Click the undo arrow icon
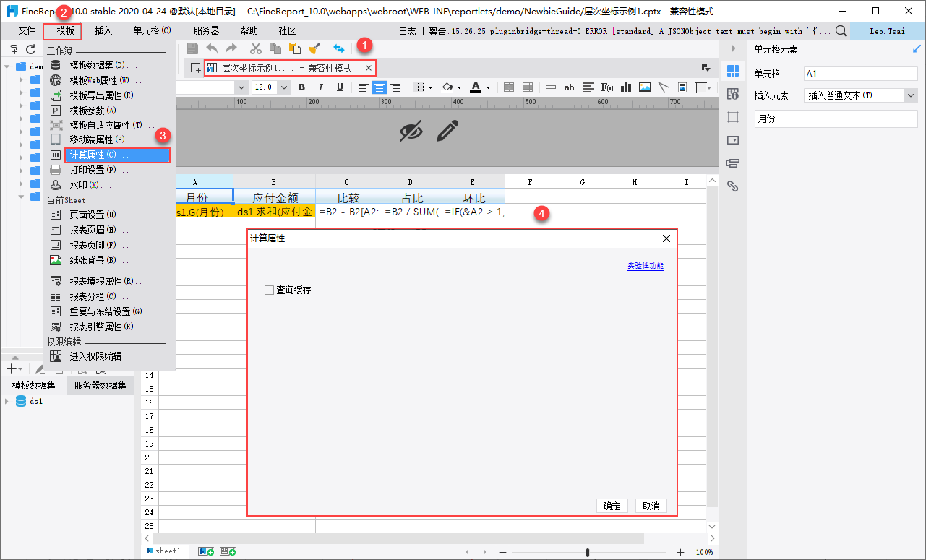Viewport: 926px width, 560px height. [x=212, y=48]
